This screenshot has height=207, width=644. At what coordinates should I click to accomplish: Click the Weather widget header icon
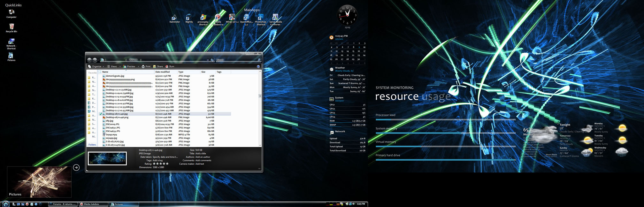pyautogui.click(x=332, y=69)
